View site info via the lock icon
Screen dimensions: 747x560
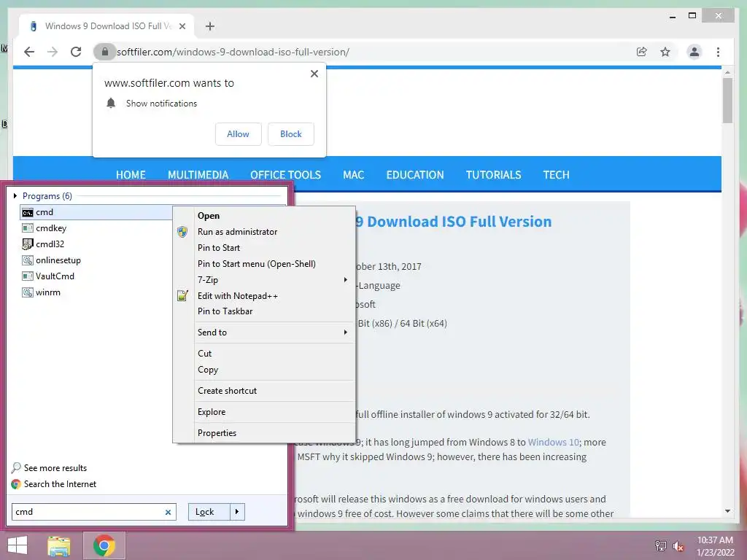point(105,52)
